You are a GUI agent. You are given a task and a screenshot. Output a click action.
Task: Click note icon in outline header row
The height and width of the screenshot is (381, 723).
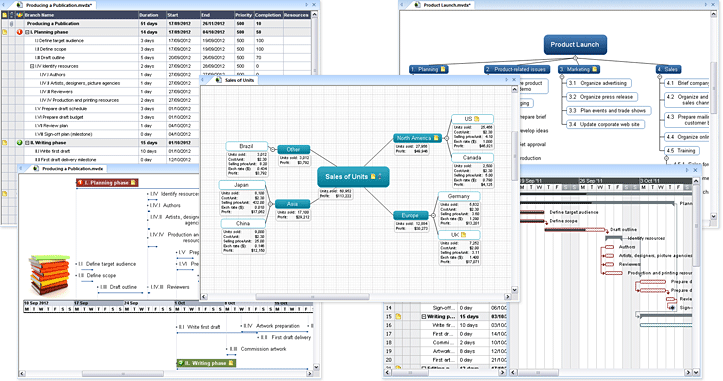(5, 15)
